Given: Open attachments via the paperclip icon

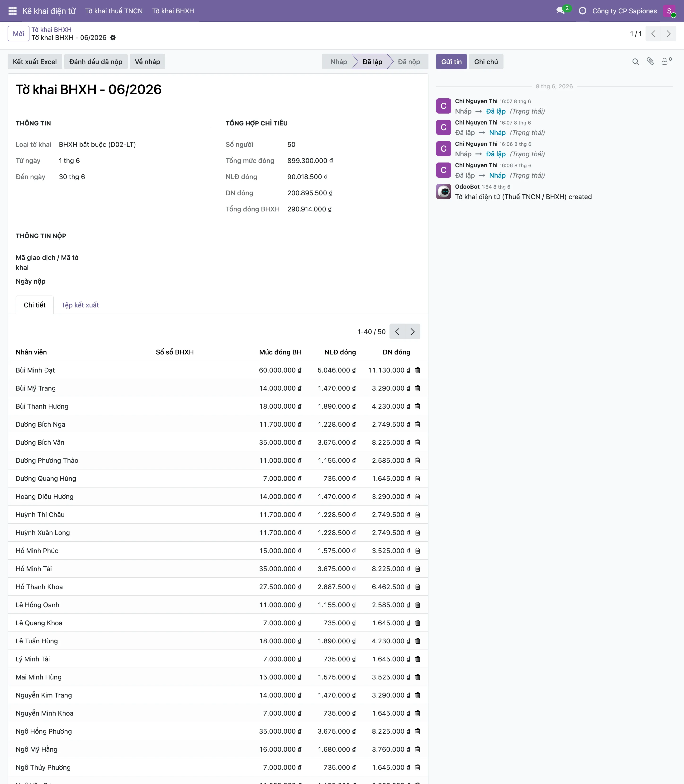Looking at the screenshot, I should [651, 61].
